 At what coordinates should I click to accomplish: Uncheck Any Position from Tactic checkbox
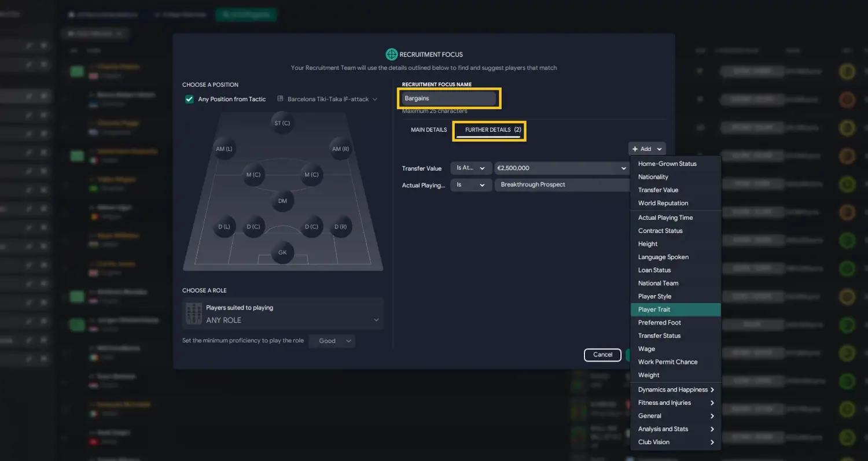coord(189,99)
